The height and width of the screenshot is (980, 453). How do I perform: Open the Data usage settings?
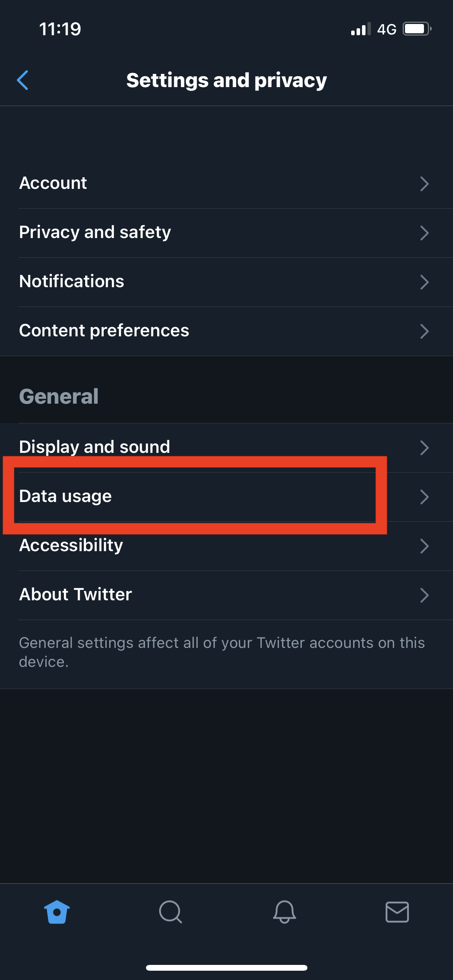tap(194, 497)
